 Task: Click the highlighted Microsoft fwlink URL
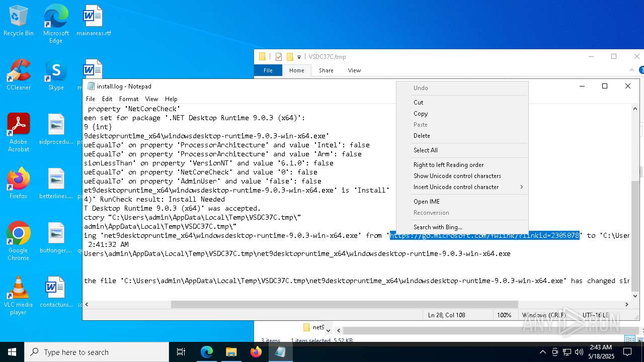485,235
